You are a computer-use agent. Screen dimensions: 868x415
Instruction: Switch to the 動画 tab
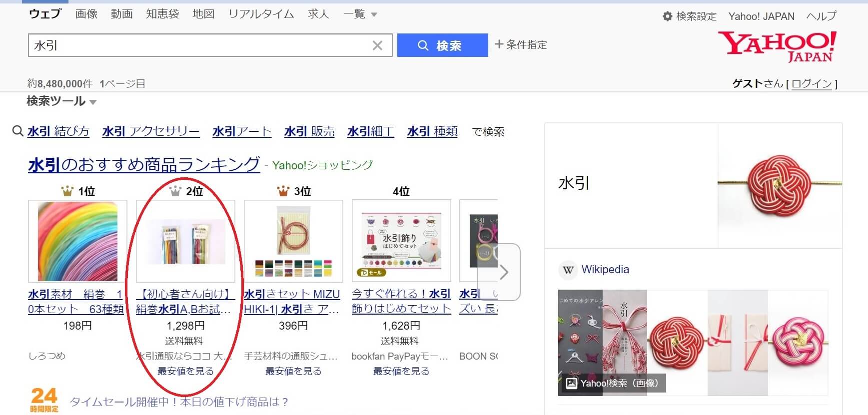point(122,14)
